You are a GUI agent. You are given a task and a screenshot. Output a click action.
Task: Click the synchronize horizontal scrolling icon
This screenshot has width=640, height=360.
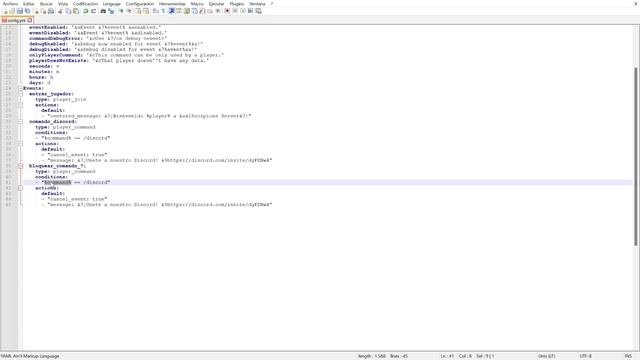(146, 11)
